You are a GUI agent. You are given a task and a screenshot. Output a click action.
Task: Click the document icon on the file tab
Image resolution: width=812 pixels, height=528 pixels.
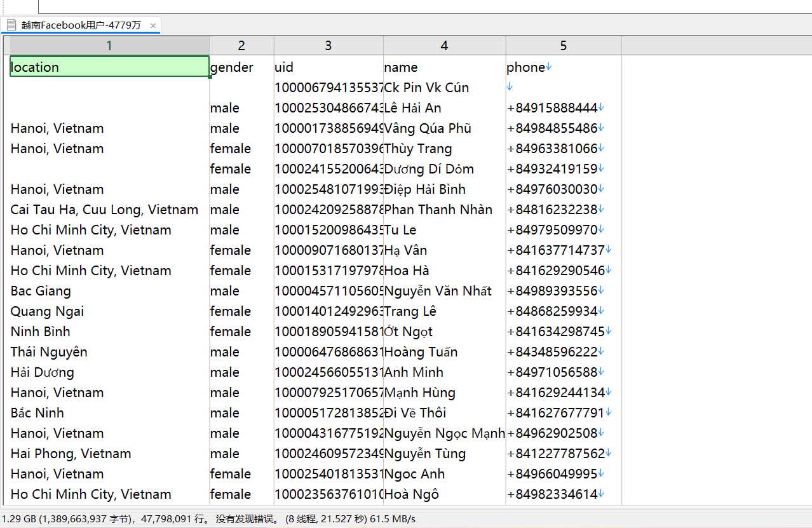click(x=11, y=25)
